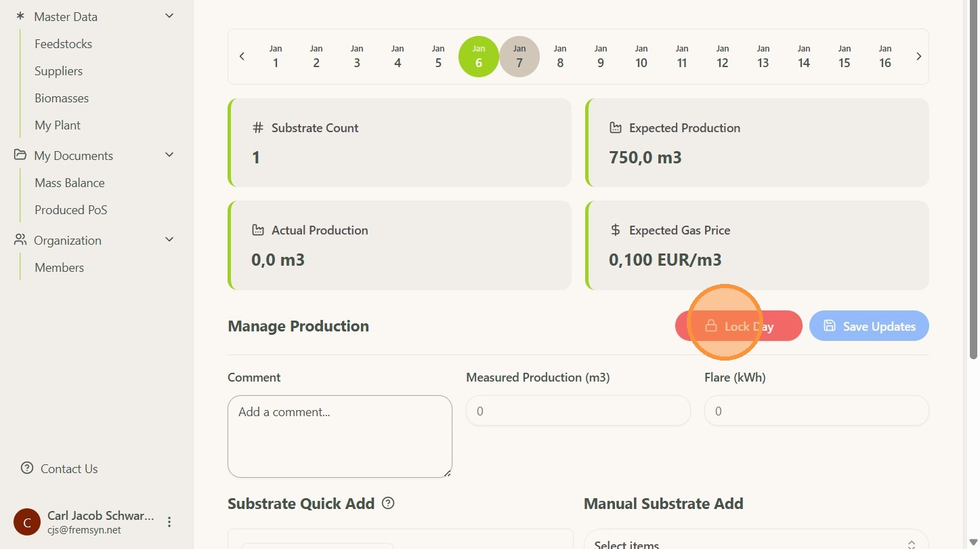The width and height of the screenshot is (980, 549).
Task: Open the user menu three-dots icon
Action: [169, 522]
